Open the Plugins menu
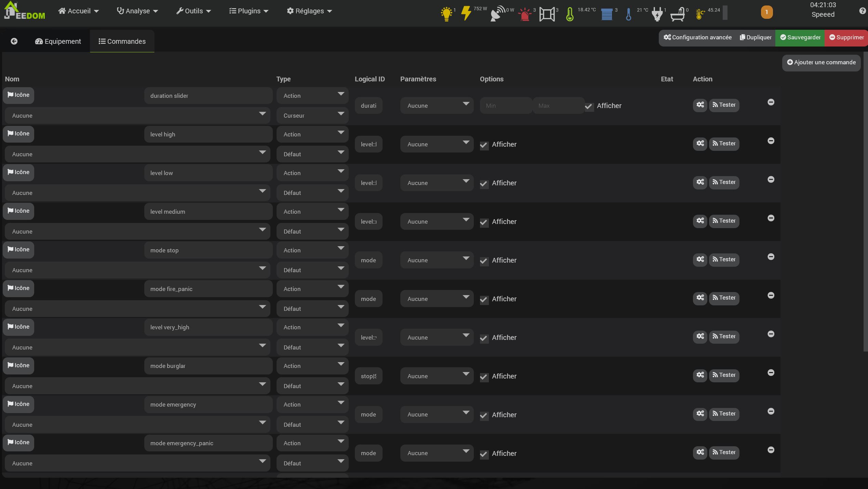The height and width of the screenshot is (489, 868). coord(249,11)
